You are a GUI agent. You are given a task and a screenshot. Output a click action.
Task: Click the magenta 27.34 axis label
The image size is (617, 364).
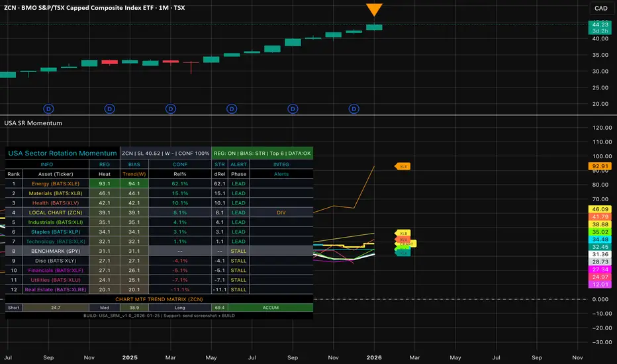600,269
